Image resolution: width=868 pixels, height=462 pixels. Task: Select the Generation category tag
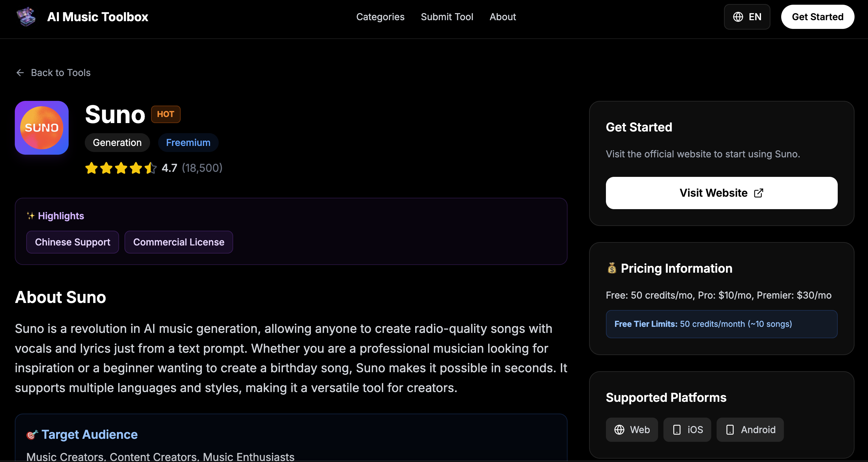(117, 143)
